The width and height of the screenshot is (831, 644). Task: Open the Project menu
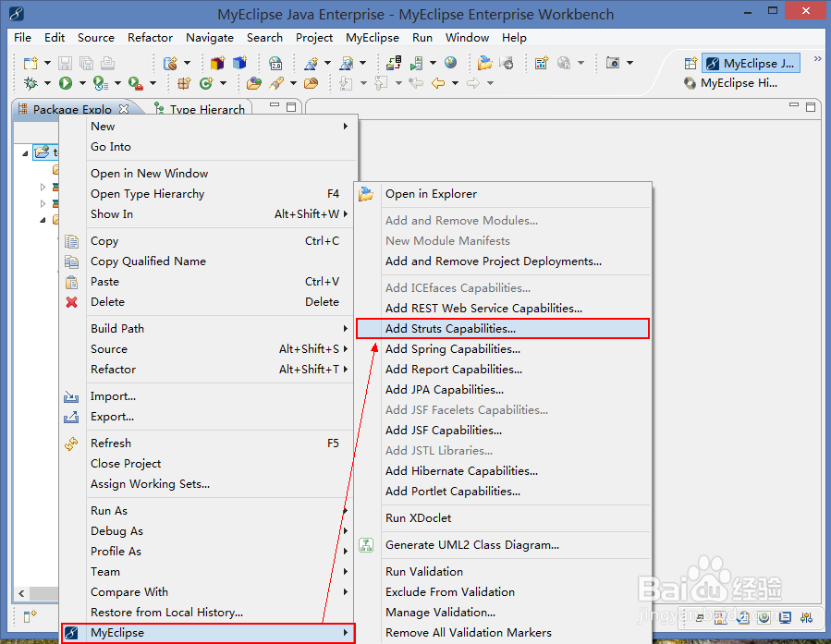click(x=314, y=38)
